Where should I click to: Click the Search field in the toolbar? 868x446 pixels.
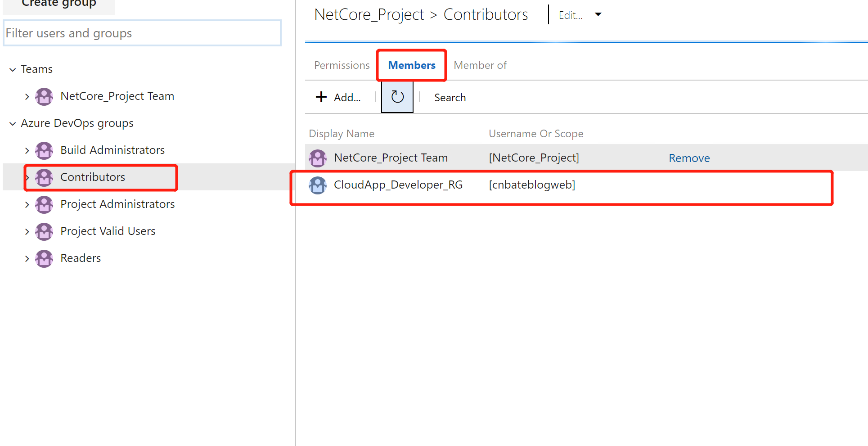(x=450, y=98)
